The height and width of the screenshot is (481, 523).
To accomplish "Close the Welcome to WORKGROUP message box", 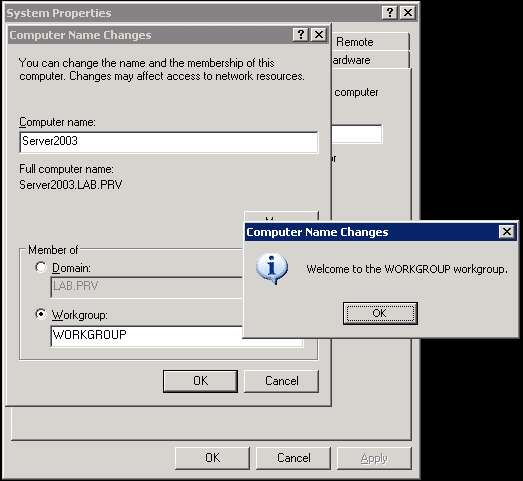I will click(x=507, y=231).
